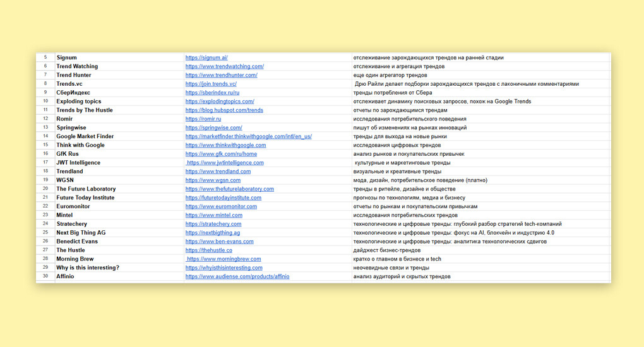Viewport: 644px width, 347px height.
Task: Click the jwtintelligence.com link
Action: (x=225, y=163)
